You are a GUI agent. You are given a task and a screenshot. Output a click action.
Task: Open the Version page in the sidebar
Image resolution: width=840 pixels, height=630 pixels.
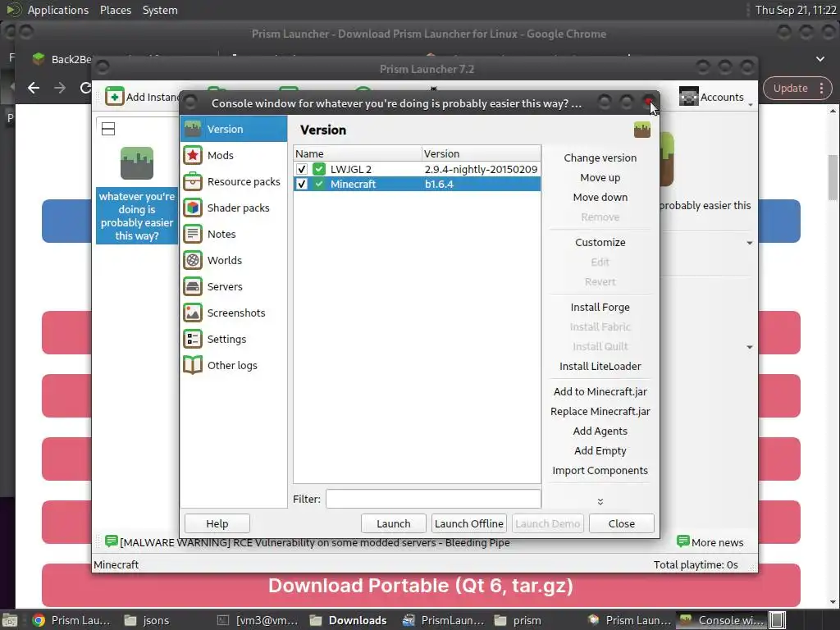234,129
